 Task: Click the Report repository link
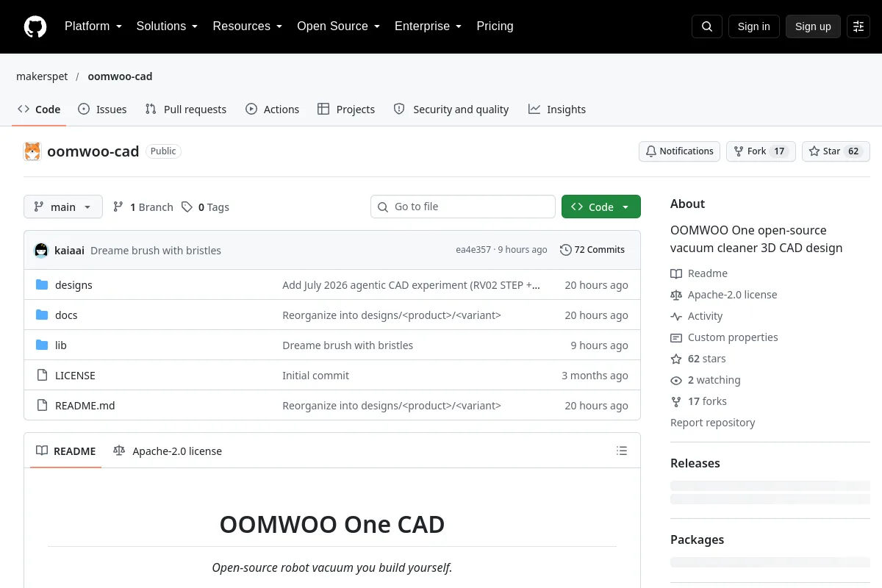pos(712,423)
